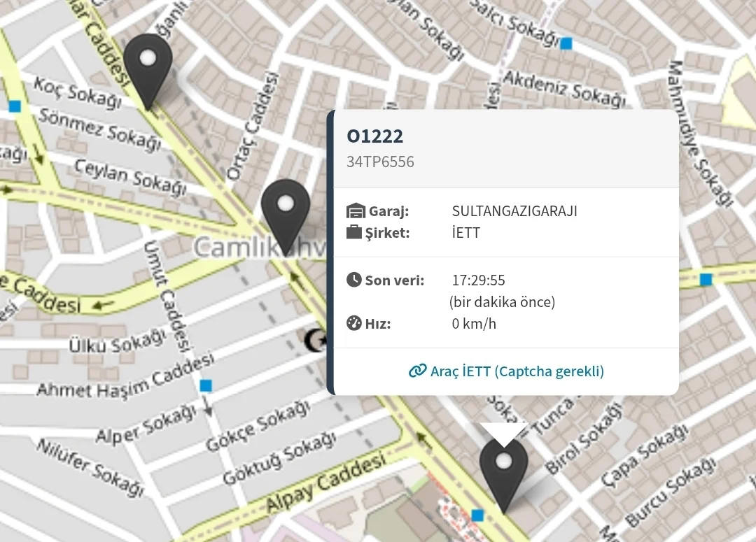Click the blue stop marker on Umut Caddesi
This screenshot has height=542, width=756.
pos(205,385)
